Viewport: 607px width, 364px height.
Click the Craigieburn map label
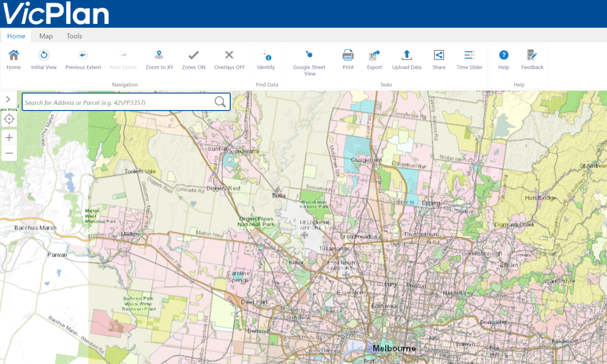pos(366,160)
